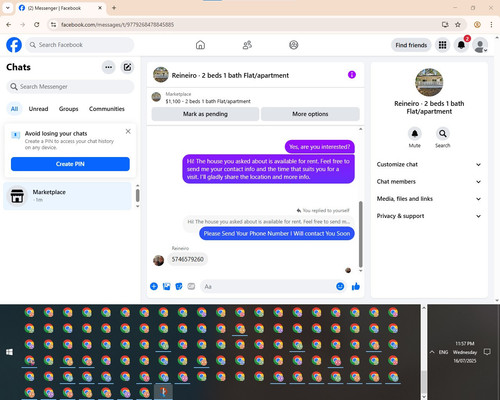Image resolution: width=500 pixels, height=400 pixels.
Task: Expand Privacy & support section
Action: coord(429,216)
